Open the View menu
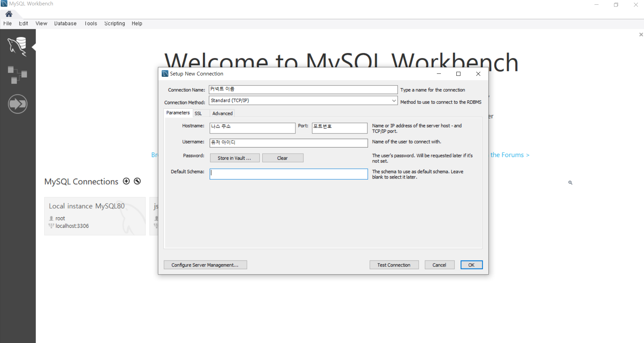This screenshot has height=343, width=644. coord(41,23)
